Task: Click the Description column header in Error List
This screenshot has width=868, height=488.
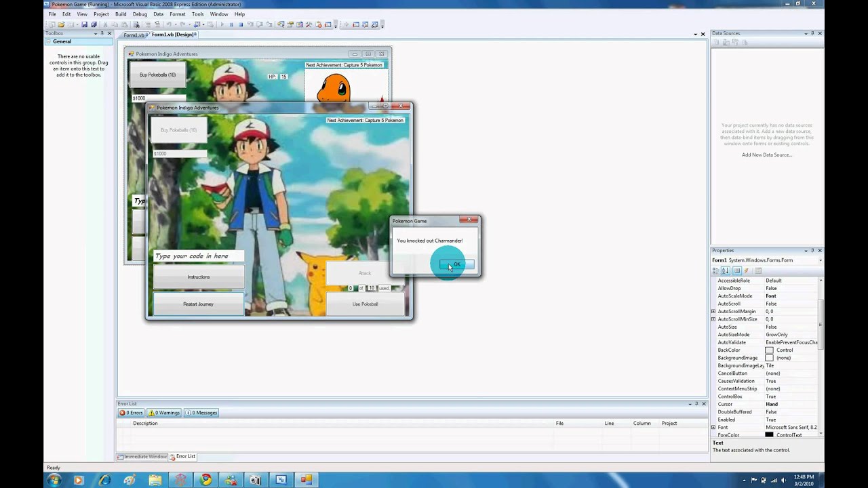Action: [x=145, y=423]
